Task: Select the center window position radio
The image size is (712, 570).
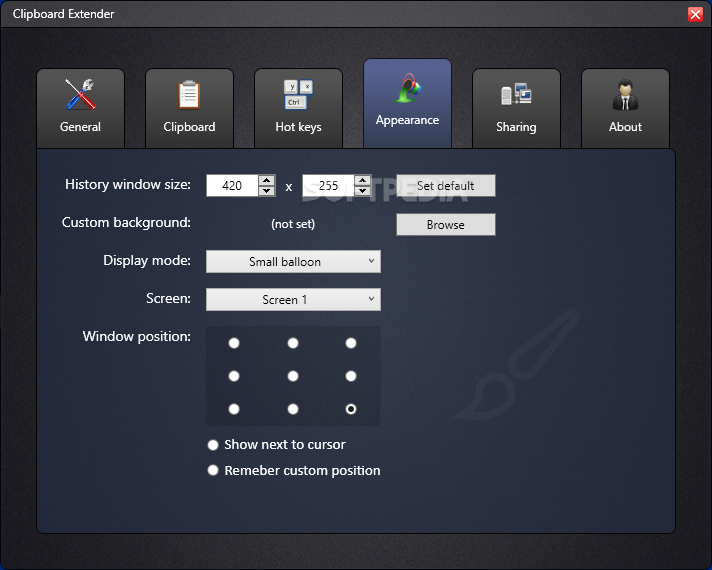Action: tap(293, 376)
